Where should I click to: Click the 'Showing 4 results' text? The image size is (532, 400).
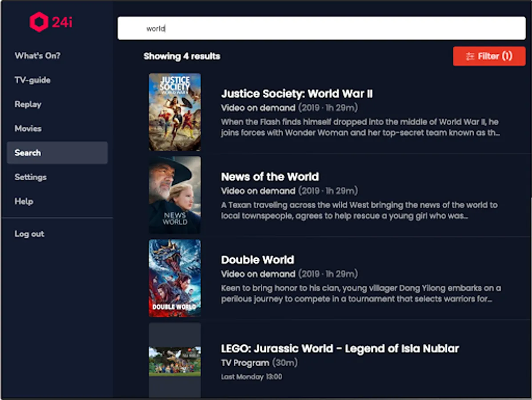(x=182, y=56)
